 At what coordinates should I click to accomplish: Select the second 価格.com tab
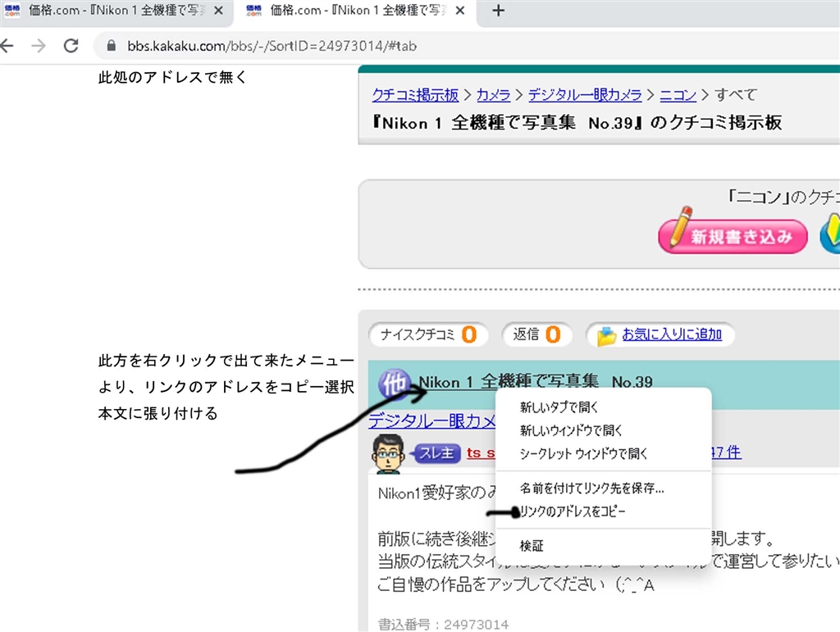358,11
